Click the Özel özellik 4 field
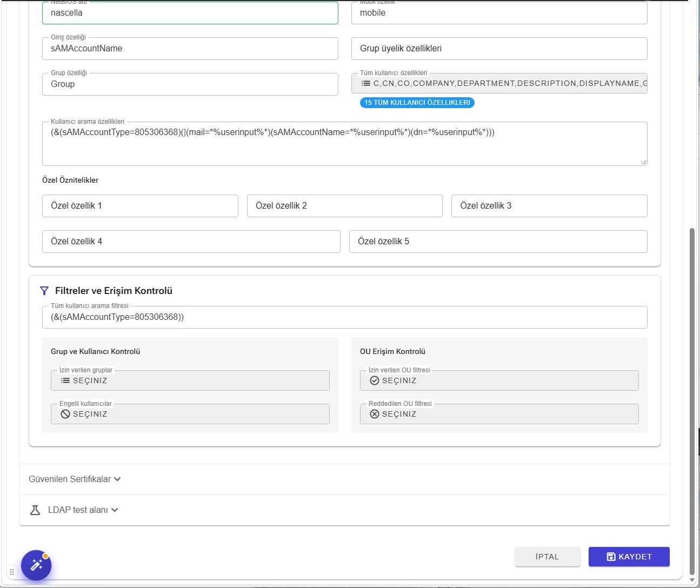The image size is (700, 588). 191,242
